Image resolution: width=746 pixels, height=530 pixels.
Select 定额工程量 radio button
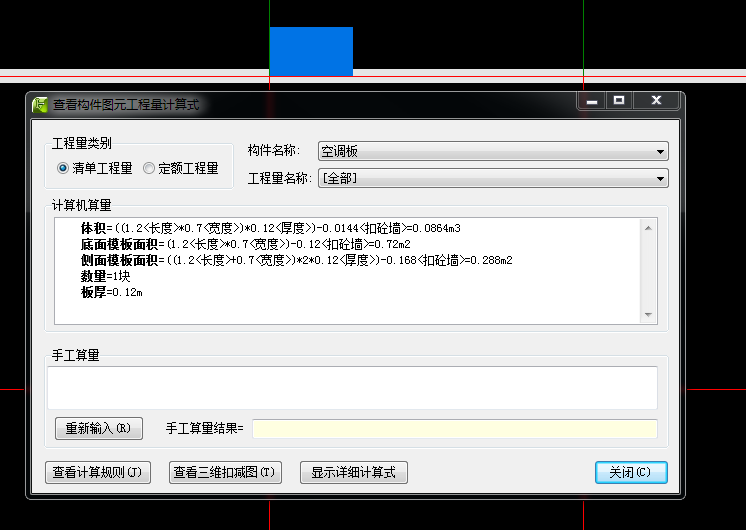[x=181, y=168]
